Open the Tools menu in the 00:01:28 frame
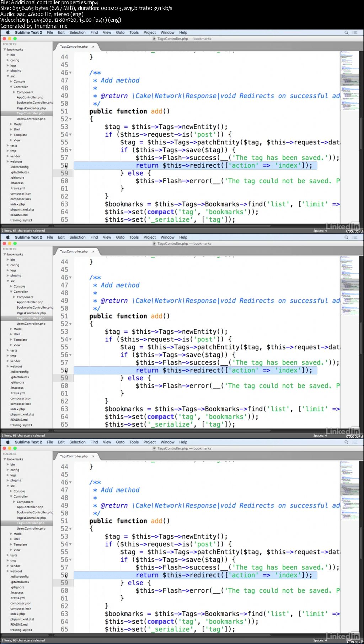The width and height of the screenshot is (364, 644). [x=134, y=442]
